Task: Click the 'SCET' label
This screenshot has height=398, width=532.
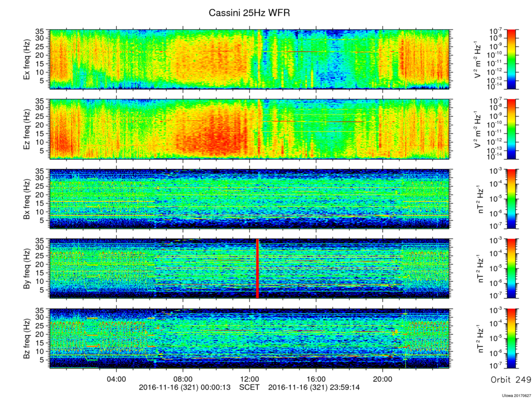Action: [249, 387]
